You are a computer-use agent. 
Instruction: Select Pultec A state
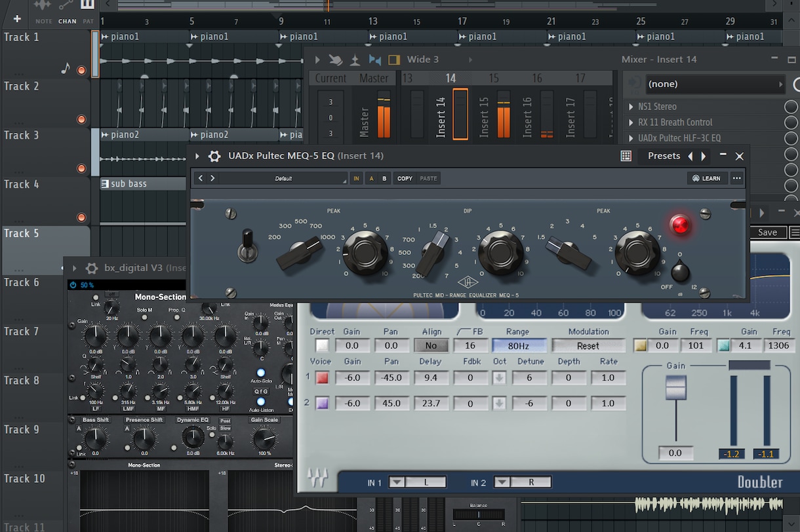pos(372,178)
